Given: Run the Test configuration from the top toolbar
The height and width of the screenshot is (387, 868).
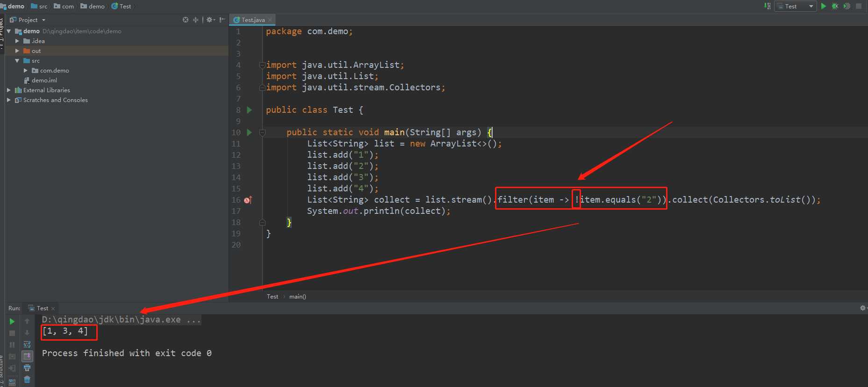Looking at the screenshot, I should 824,6.
